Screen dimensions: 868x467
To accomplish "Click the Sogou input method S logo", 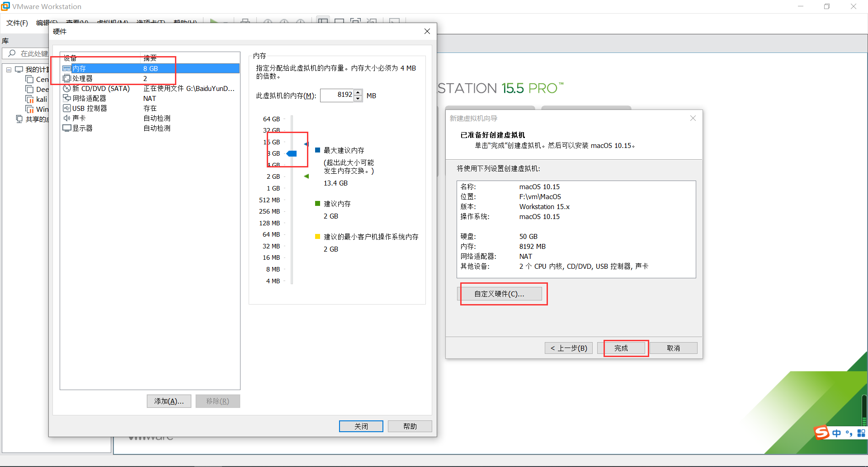I will (x=821, y=433).
